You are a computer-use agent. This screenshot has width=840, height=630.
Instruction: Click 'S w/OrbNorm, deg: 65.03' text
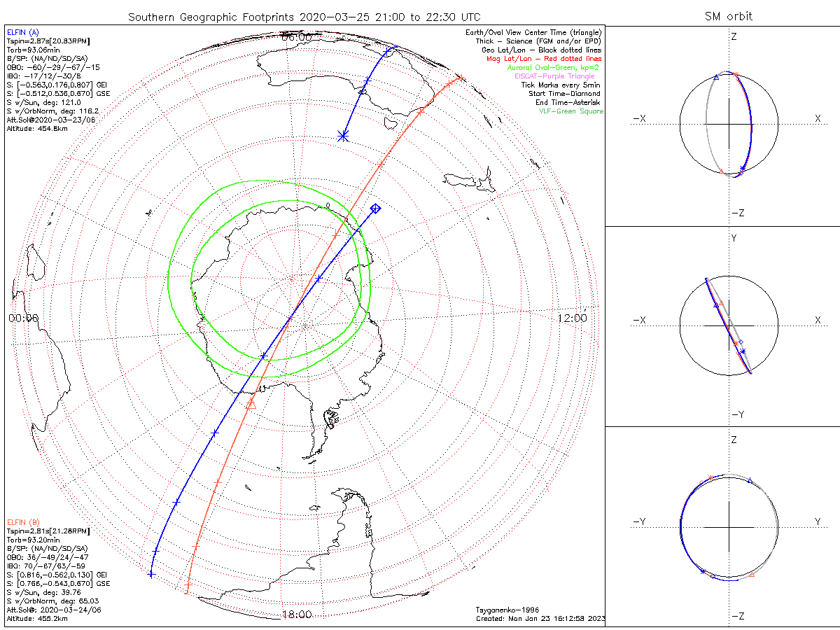[52, 601]
